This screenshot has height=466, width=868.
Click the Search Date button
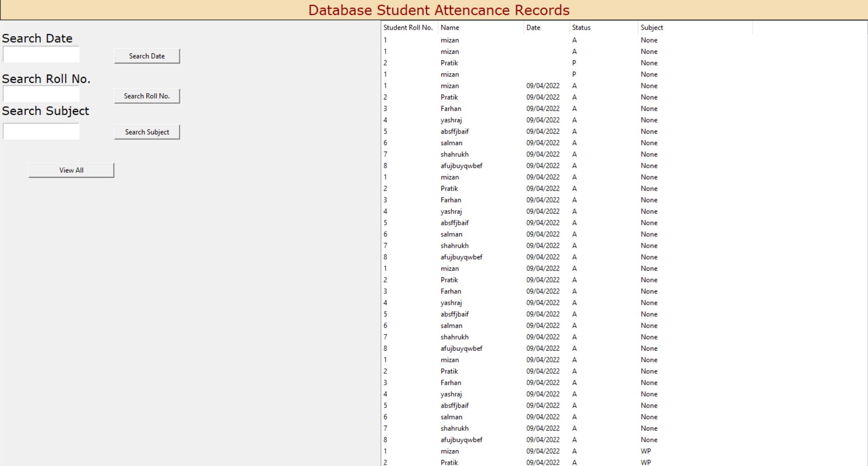click(x=147, y=56)
